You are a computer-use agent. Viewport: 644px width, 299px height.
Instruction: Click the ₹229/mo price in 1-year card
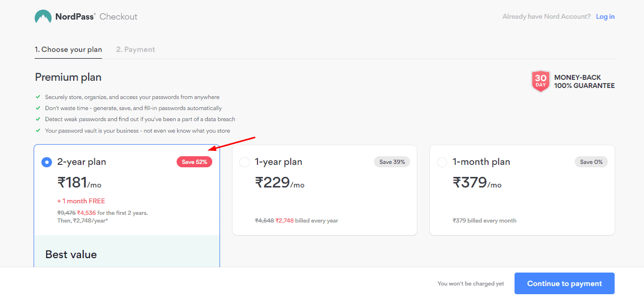[279, 183]
